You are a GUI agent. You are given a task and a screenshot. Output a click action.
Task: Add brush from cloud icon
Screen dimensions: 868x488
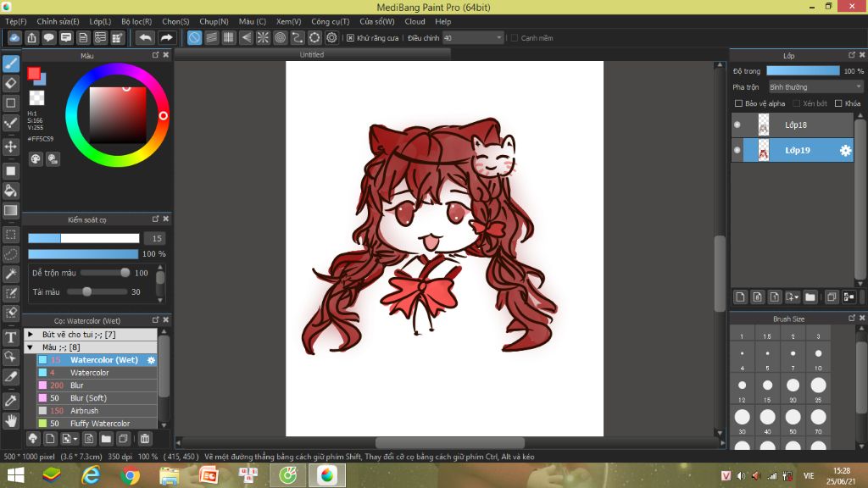(x=33, y=439)
